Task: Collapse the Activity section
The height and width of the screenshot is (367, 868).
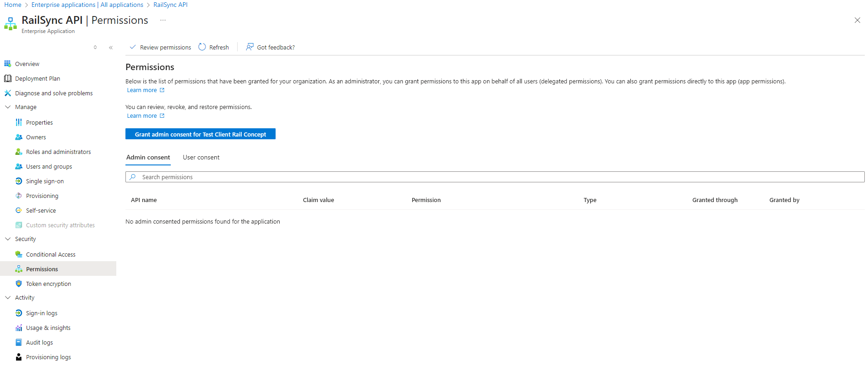Action: (8, 297)
